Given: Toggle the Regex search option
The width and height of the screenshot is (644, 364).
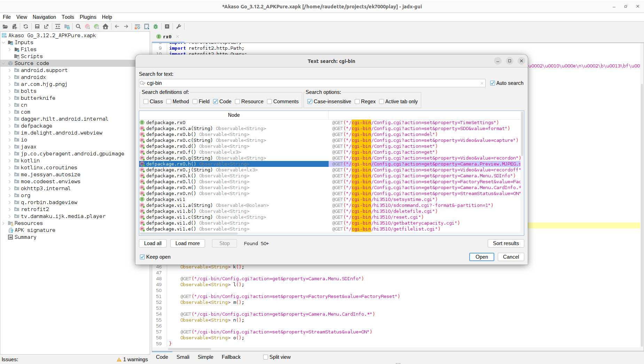Looking at the screenshot, I should click(357, 102).
